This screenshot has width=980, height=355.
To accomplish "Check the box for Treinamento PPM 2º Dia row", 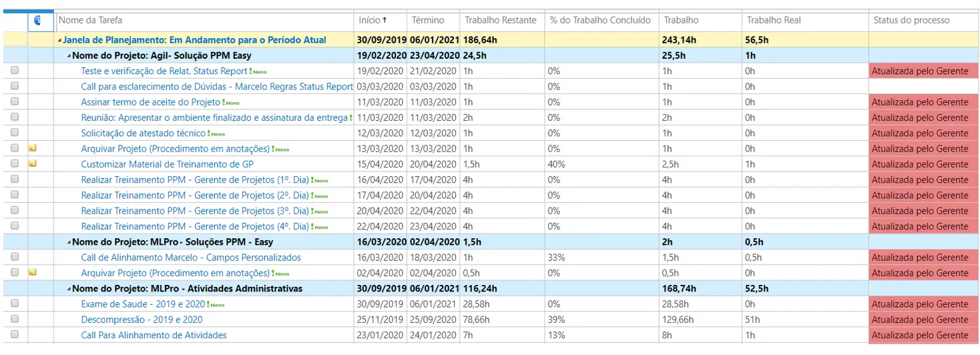I will pos(15,195).
